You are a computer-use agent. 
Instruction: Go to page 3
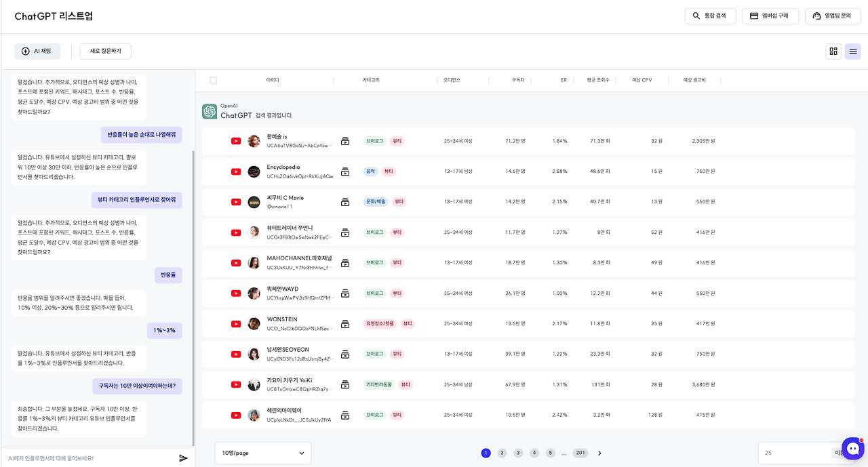(x=518, y=453)
